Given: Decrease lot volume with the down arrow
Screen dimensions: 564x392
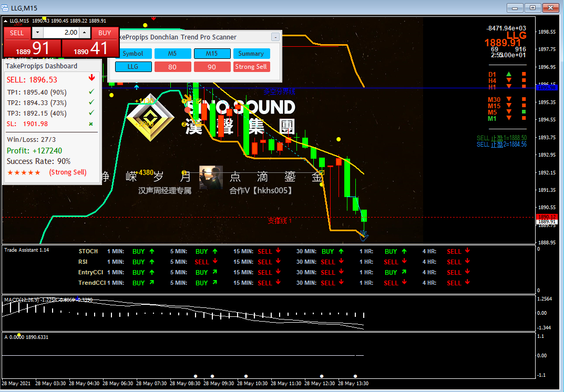Looking at the screenshot, I should [x=37, y=33].
